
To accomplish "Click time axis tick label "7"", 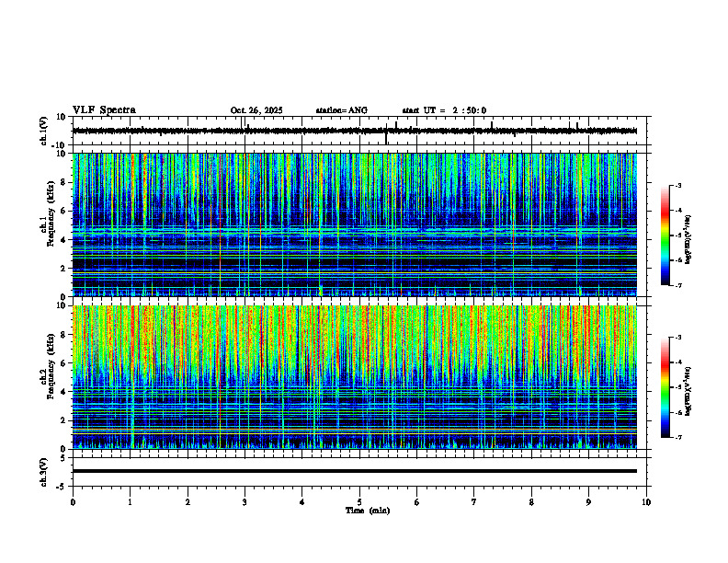I will pyautogui.click(x=474, y=502).
